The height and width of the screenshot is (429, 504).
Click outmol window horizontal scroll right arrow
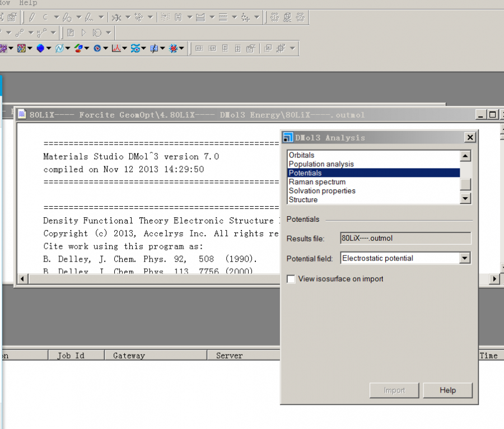tap(494, 278)
